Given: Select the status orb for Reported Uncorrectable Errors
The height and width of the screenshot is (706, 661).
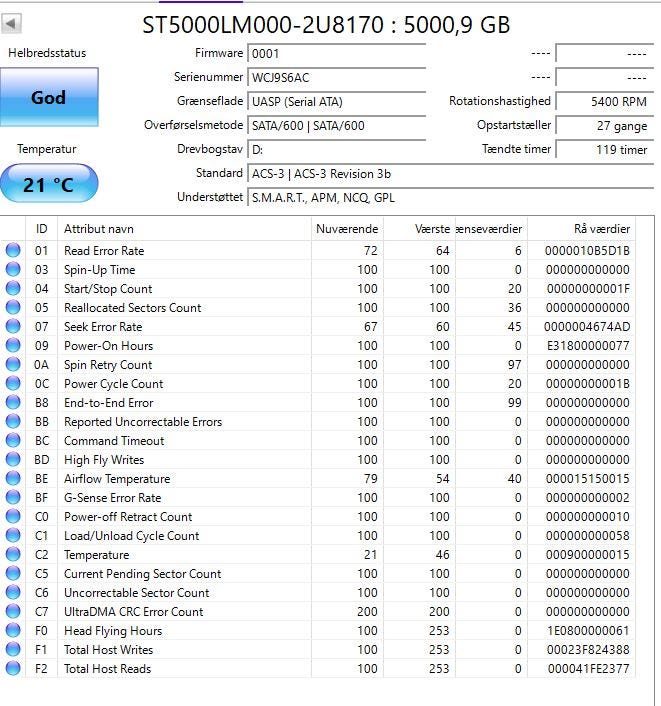Looking at the screenshot, I should pos(13,421).
